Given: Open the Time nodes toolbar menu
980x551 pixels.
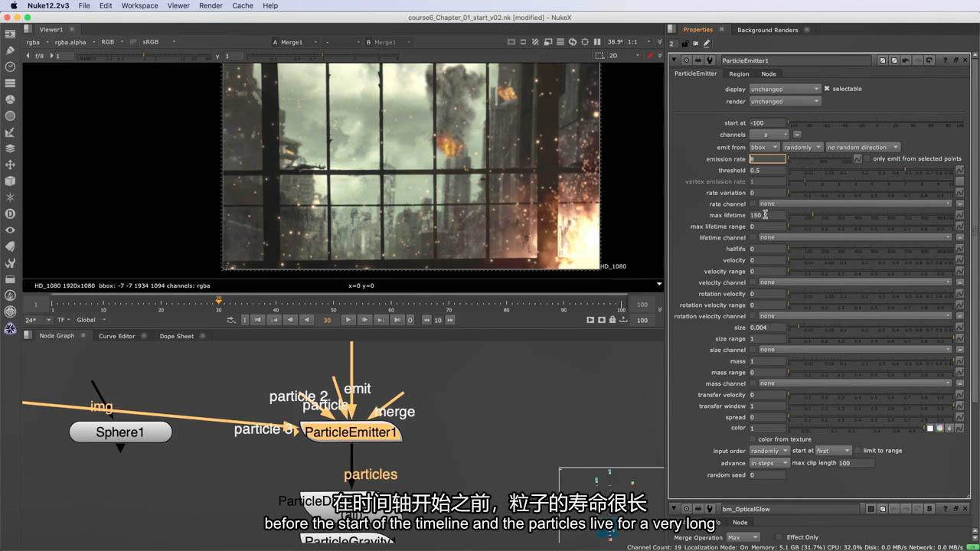Looking at the screenshot, I should 10,67.
